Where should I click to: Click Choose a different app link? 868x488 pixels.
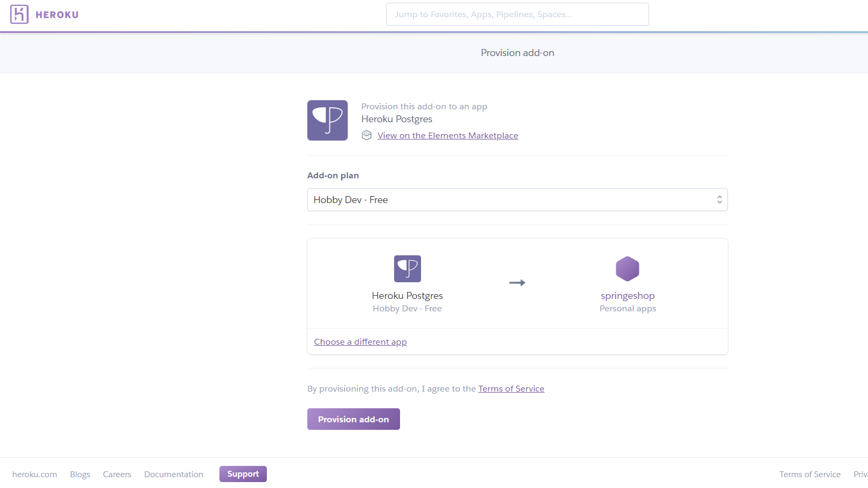click(360, 342)
